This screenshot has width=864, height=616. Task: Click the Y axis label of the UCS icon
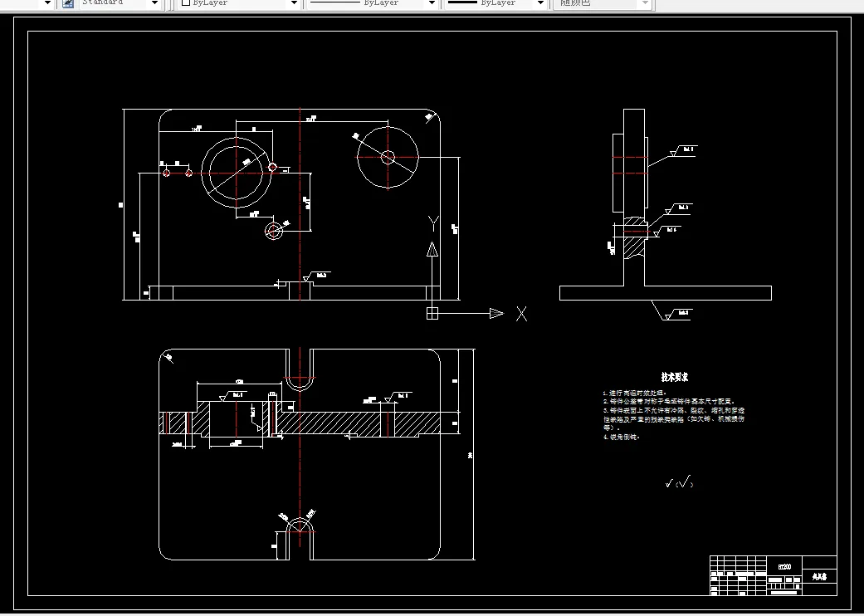(x=433, y=223)
